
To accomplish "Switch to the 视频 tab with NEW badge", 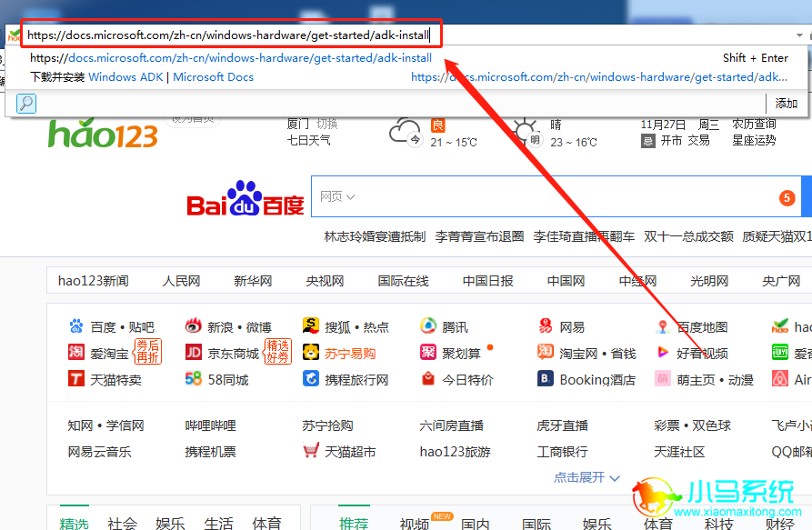I will coord(415,523).
